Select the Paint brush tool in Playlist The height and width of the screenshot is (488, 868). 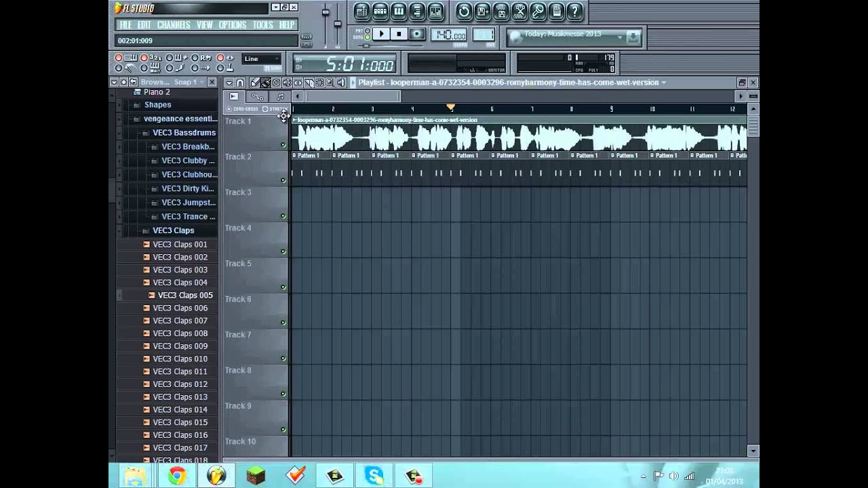(265, 83)
